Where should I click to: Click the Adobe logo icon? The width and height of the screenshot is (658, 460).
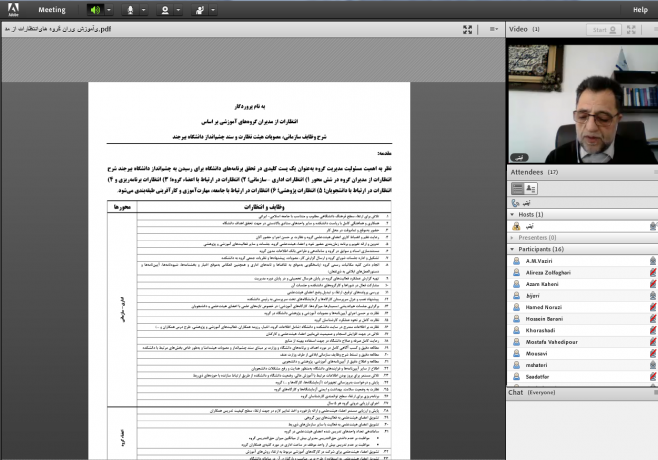(x=11, y=10)
